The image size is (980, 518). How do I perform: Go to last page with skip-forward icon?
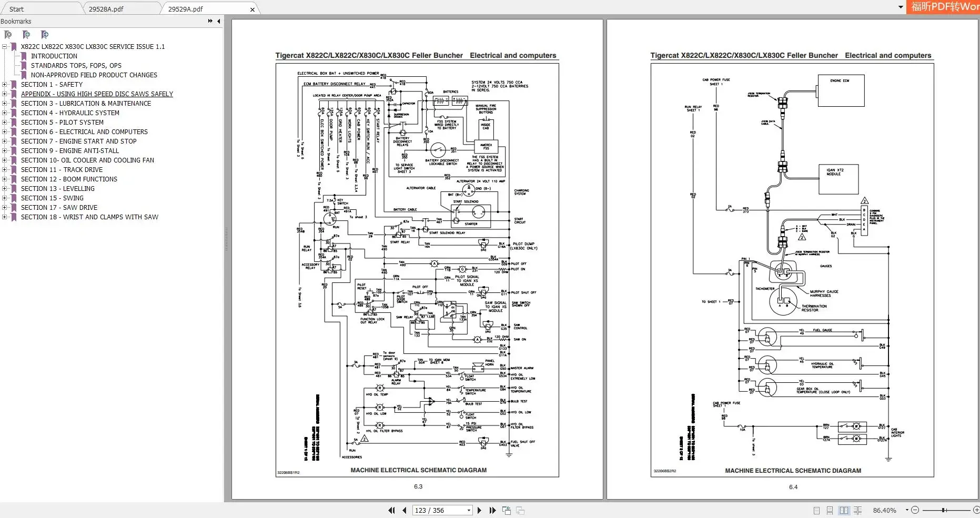pyautogui.click(x=492, y=510)
